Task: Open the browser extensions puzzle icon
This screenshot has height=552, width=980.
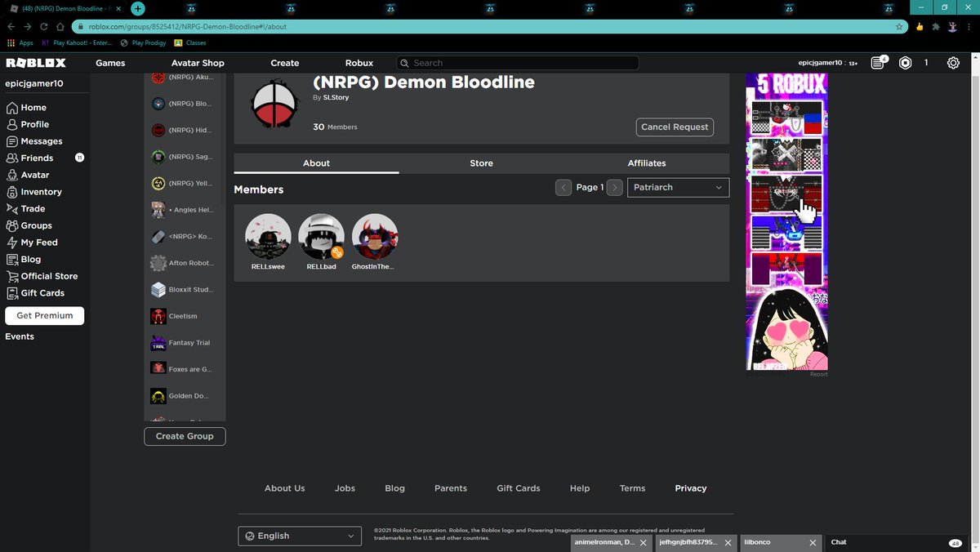Action: pos(936,26)
